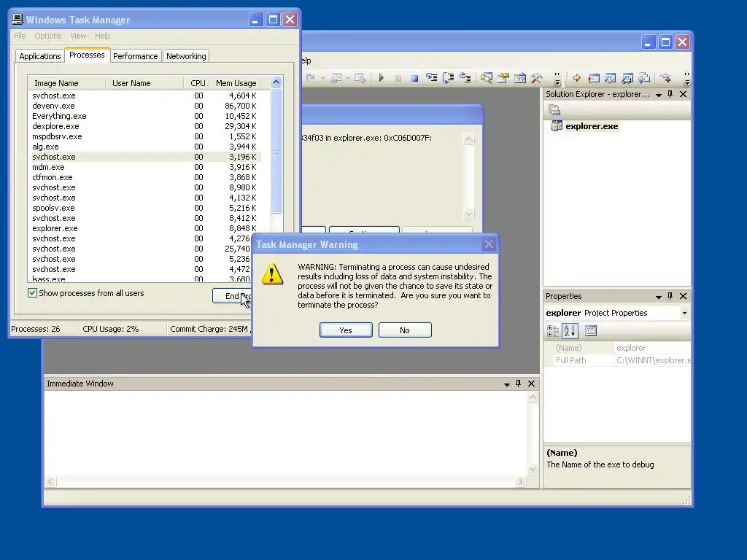Open the Options menu in Task Manager
This screenshot has height=560, width=747.
pyautogui.click(x=47, y=36)
